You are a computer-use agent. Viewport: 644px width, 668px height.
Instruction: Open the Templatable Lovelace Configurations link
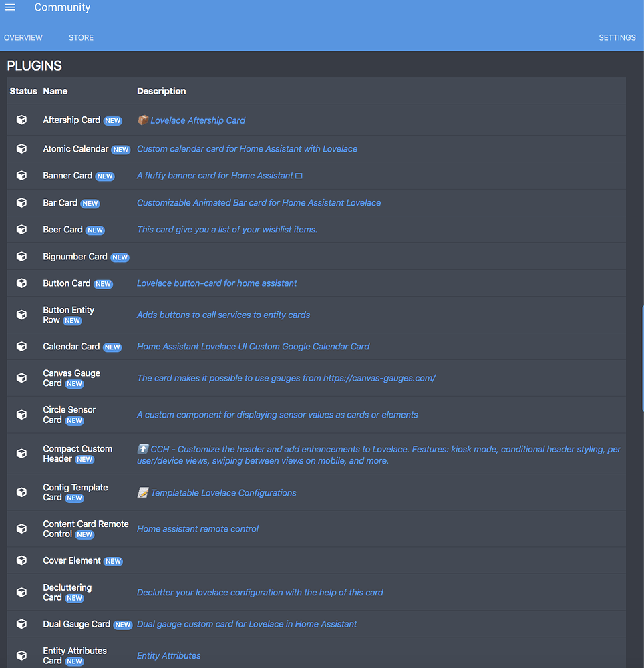(x=223, y=492)
